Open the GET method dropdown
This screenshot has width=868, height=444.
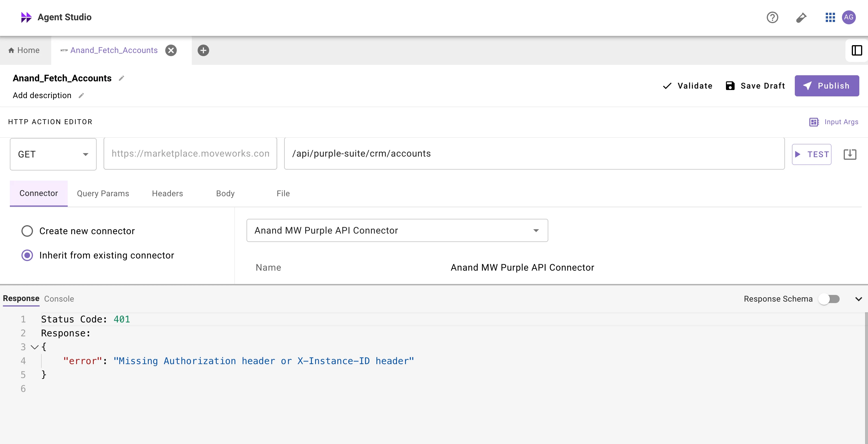pos(53,154)
